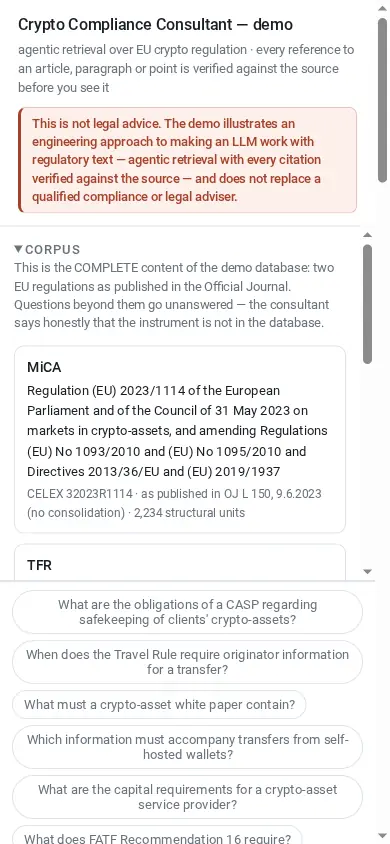Click the corpus description paragraph

(174, 295)
